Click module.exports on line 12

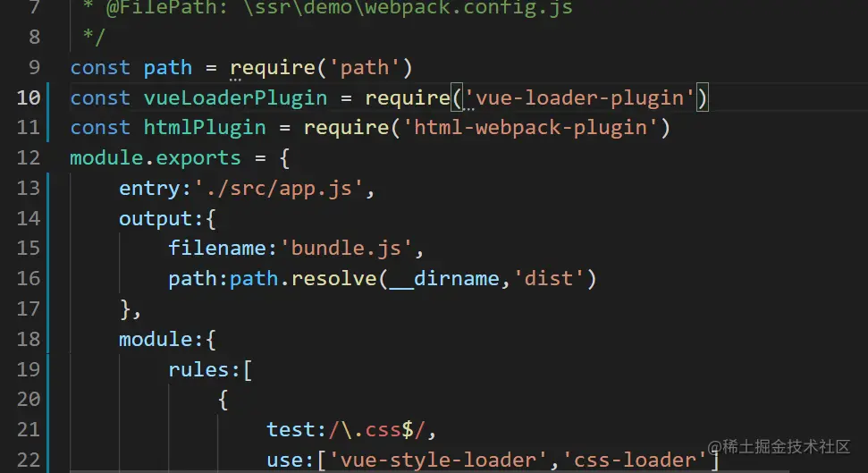click(156, 158)
